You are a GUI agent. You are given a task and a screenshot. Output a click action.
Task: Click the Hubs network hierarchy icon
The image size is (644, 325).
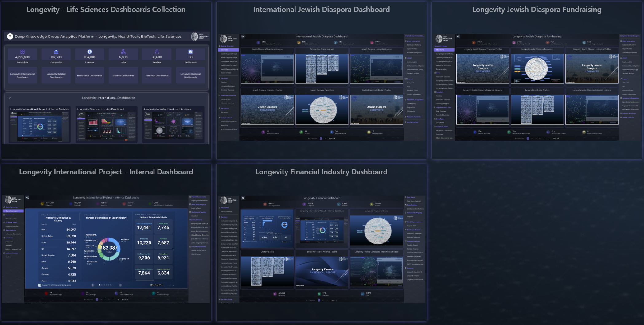point(123,52)
